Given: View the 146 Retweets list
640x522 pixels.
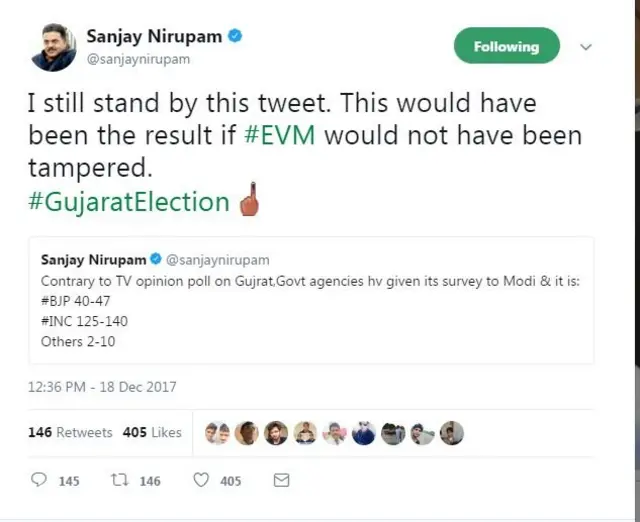Looking at the screenshot, I should (70, 432).
